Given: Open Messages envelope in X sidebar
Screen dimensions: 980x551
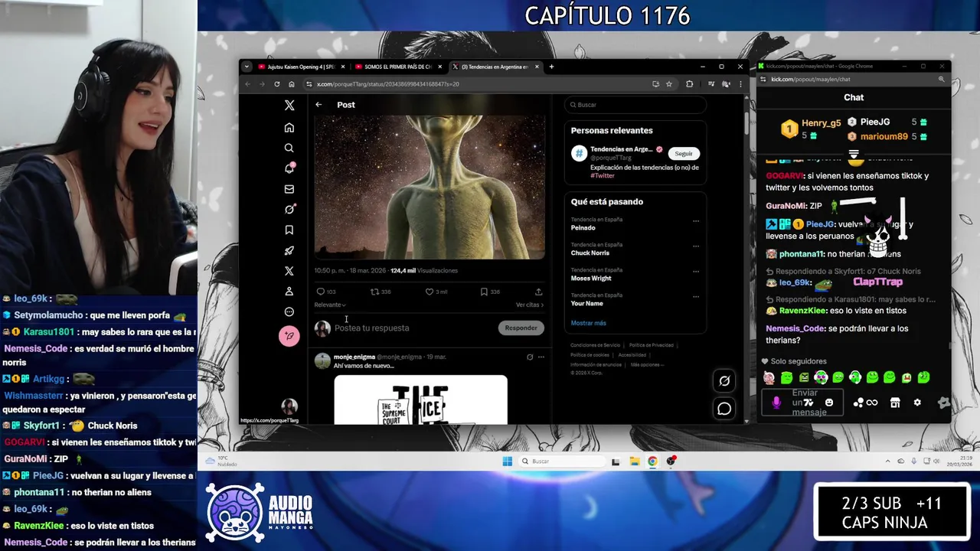Looking at the screenshot, I should [289, 189].
